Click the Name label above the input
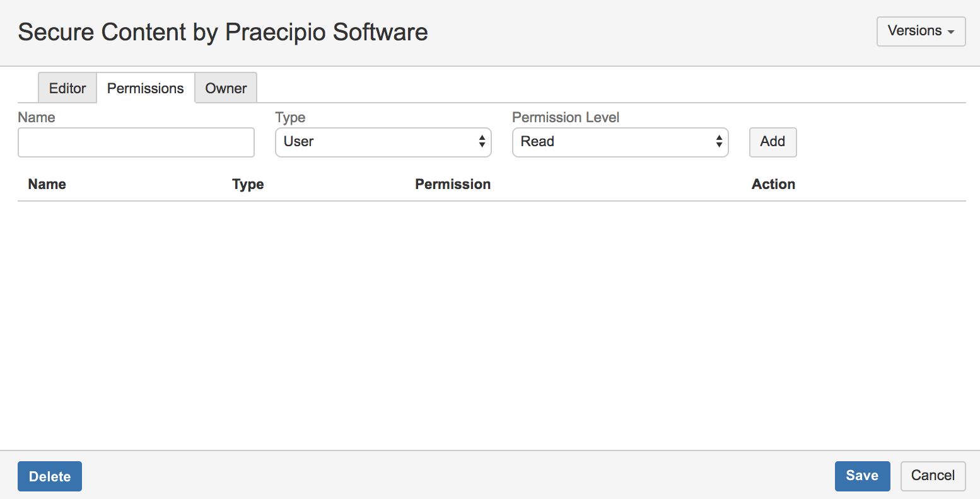This screenshot has width=980, height=499. click(x=37, y=118)
